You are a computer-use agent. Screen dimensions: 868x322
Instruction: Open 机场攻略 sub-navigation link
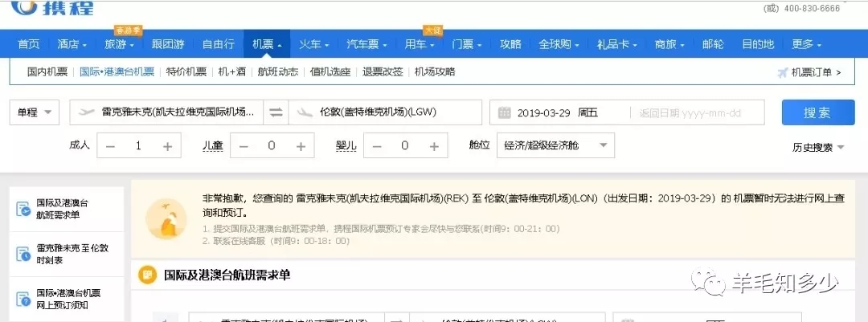[435, 72]
